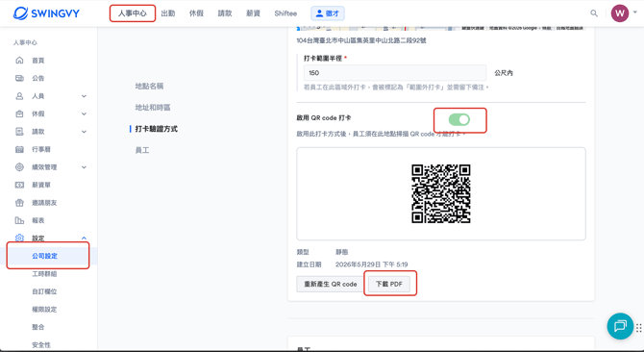Click the 薪資單 payslip icon
Screen dimensions: 644x352
tap(19, 185)
